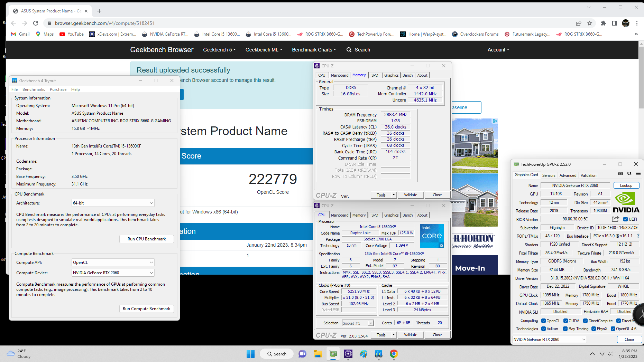Open the Maps bookmark

(45, 34)
